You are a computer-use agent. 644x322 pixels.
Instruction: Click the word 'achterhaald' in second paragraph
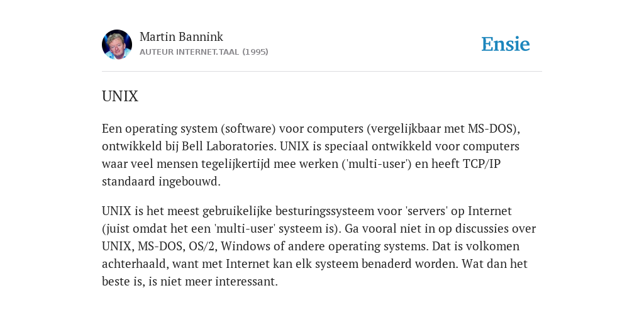[135, 264]
